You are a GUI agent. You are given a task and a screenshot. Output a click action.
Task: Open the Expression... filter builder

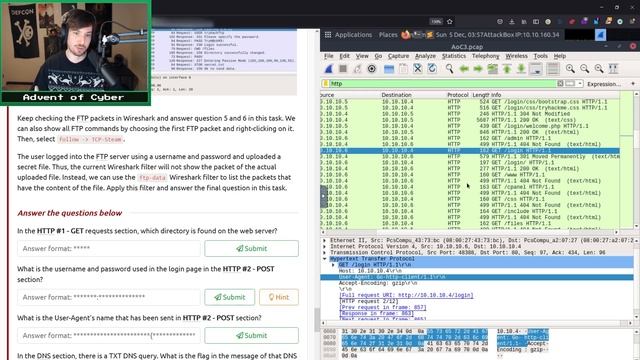(604, 84)
